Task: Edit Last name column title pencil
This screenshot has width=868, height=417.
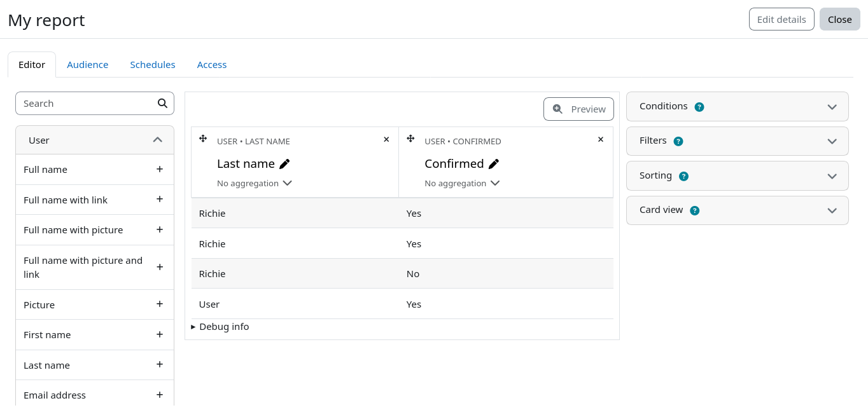Action: coord(284,164)
